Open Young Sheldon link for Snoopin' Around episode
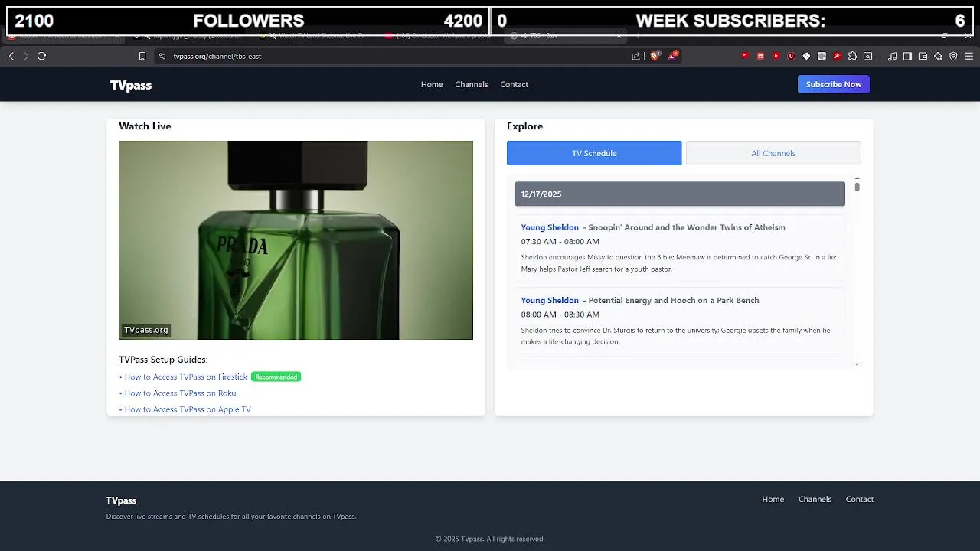This screenshot has height=551, width=980. (550, 227)
